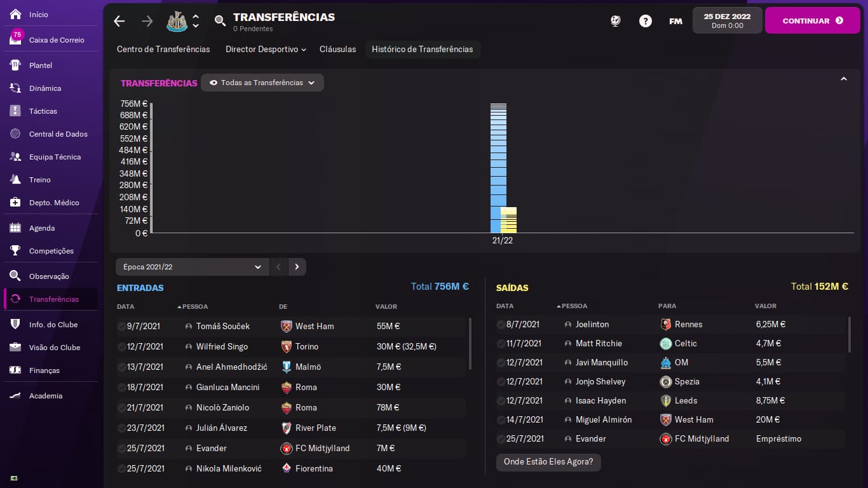Open Central de Dados icon
Screen dimensions: 868x488
click(x=16, y=133)
